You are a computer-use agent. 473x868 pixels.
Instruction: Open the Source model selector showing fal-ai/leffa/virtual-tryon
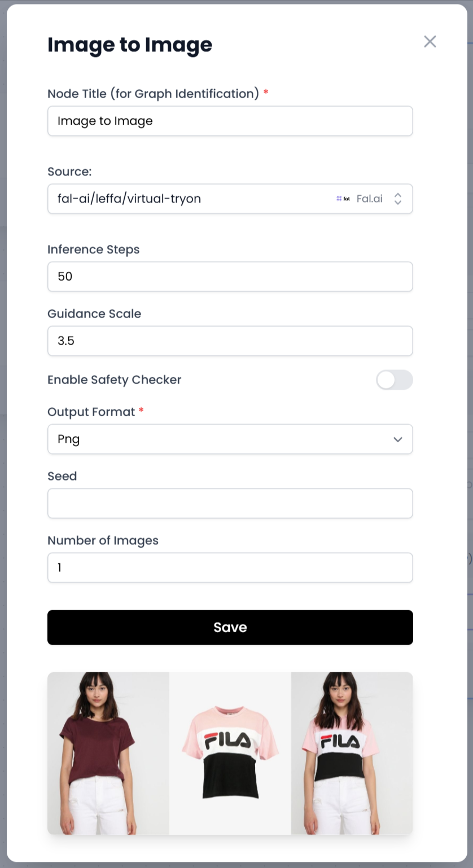(192, 199)
